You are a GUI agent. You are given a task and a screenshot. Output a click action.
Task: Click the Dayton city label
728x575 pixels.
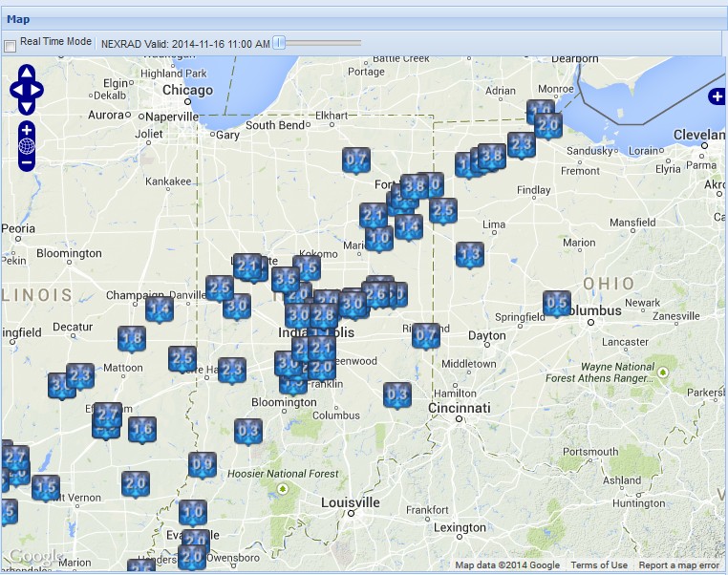point(486,335)
